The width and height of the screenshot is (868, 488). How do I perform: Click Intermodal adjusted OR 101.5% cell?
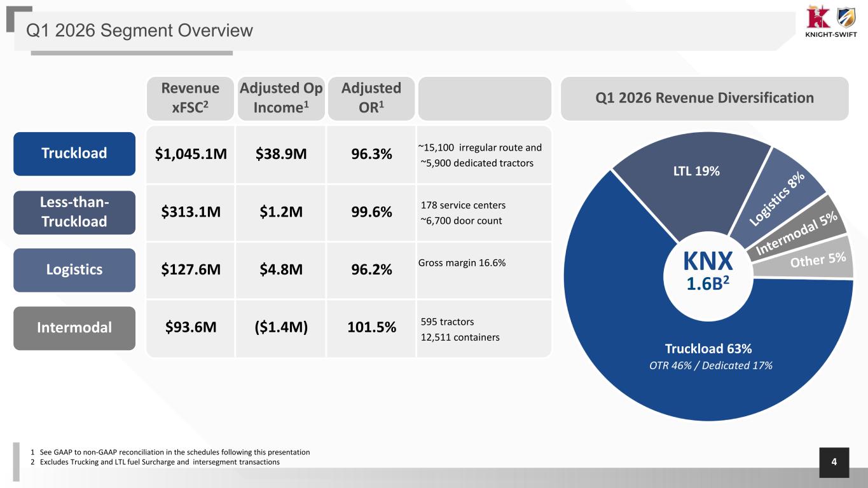(371, 328)
